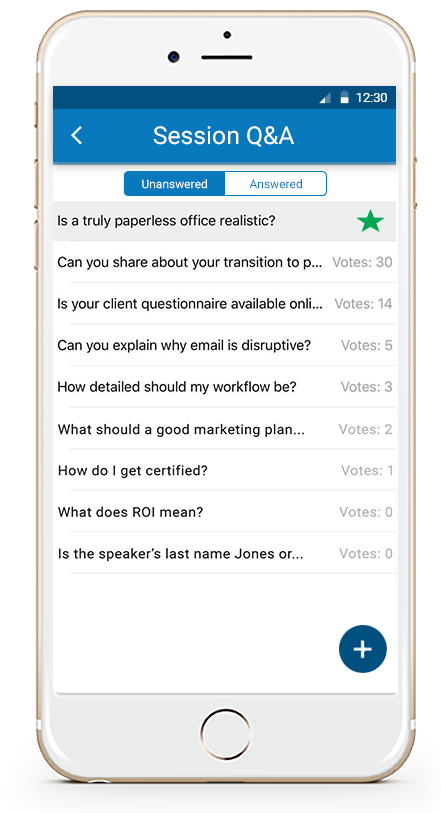Tap the phone home button

point(226,735)
